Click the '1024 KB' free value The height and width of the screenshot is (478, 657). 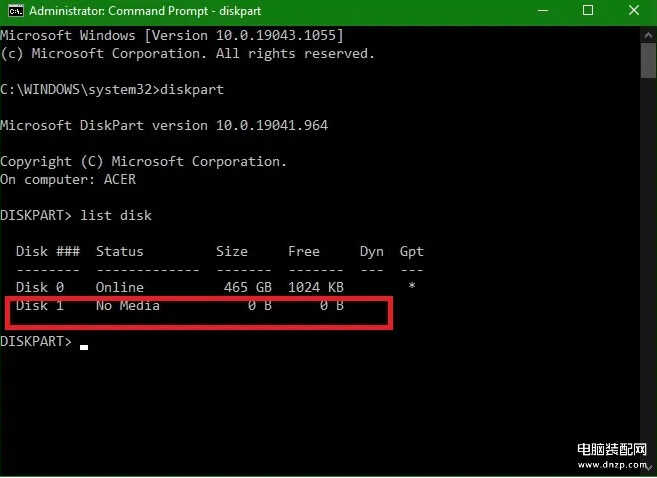(x=316, y=287)
